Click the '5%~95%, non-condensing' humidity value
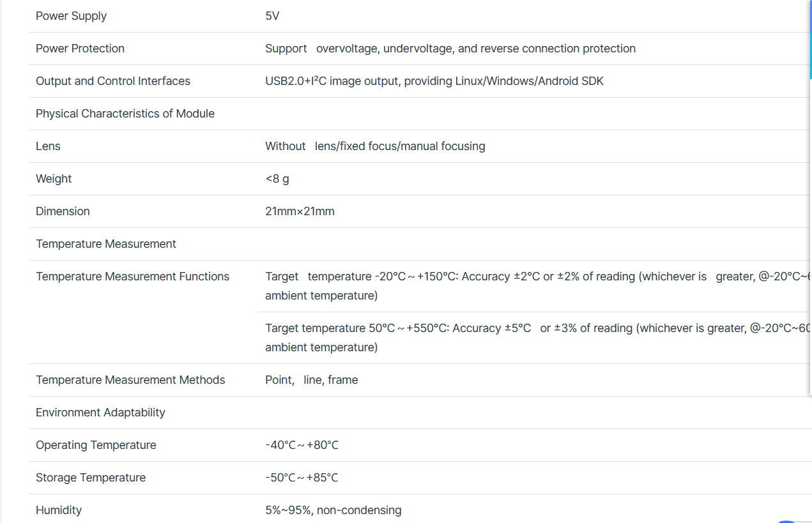Image resolution: width=812 pixels, height=523 pixels. click(333, 510)
